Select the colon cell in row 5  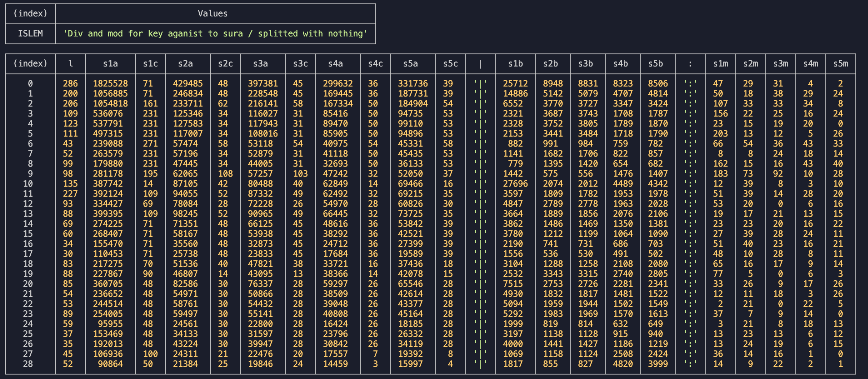point(689,134)
